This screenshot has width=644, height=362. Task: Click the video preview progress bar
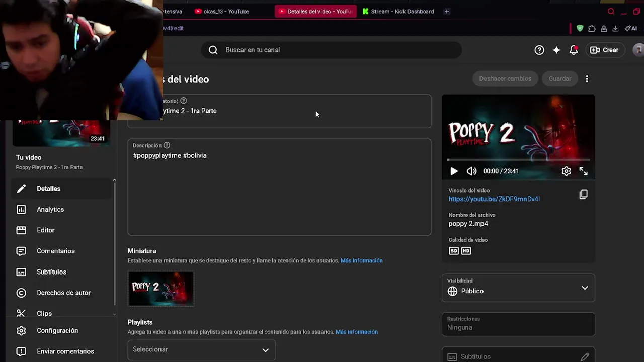click(518, 160)
